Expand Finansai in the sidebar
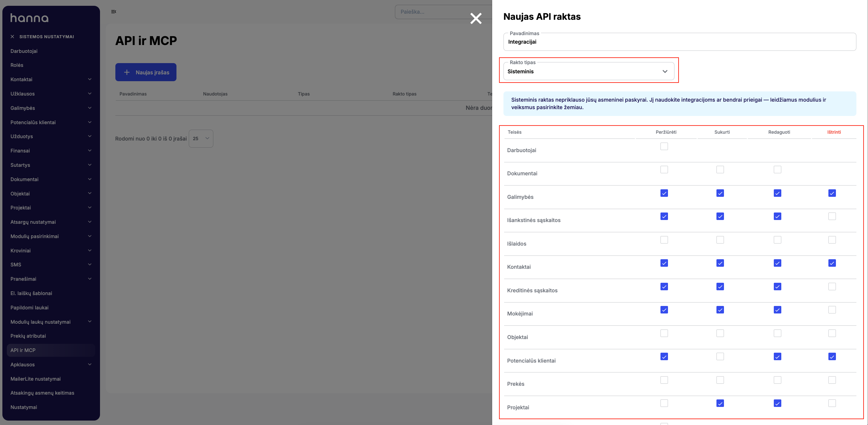 51,151
